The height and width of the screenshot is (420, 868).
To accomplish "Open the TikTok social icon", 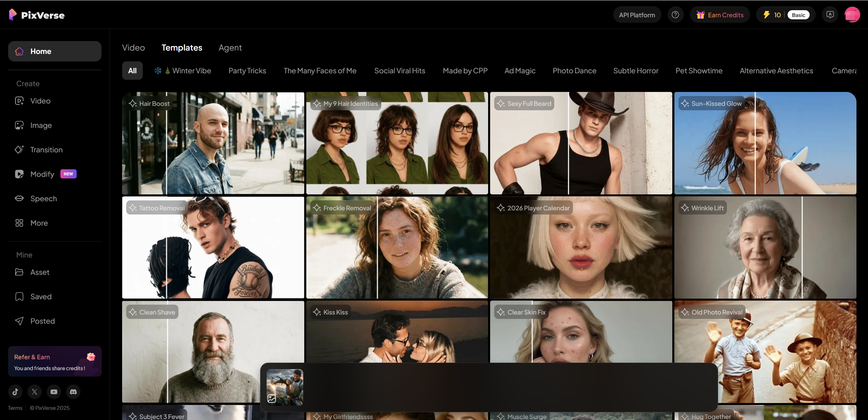I will click(15, 392).
